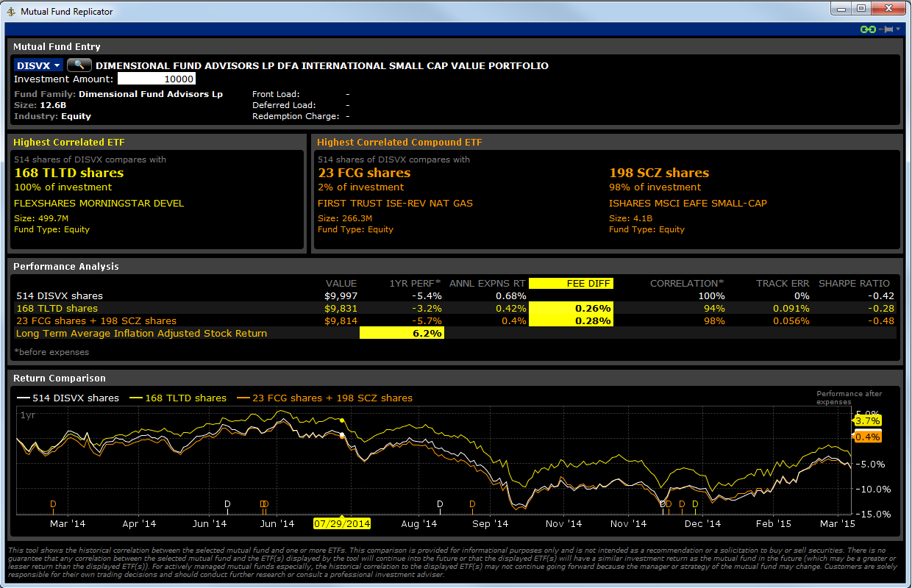Click the '$9,814' value cell
Image resolution: width=912 pixels, height=588 pixels.
pyautogui.click(x=341, y=321)
